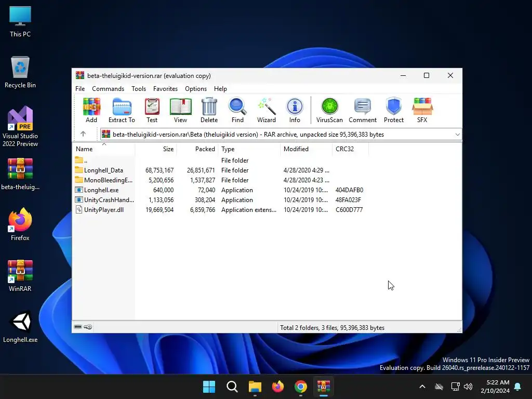
Task: Select the UnityPlayer.dll file
Action: (220, 209)
